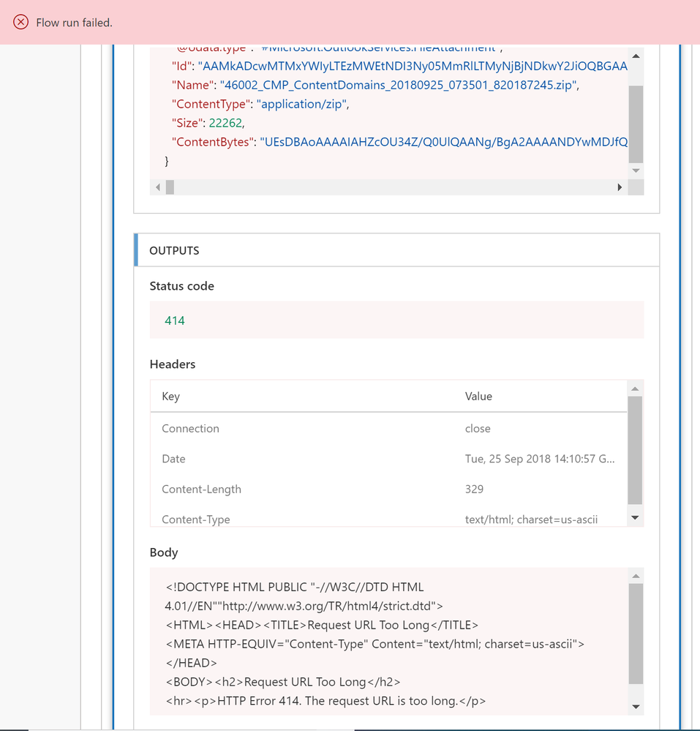Click the up arrow of Body scrollbar
This screenshot has height=731, width=700.
click(x=636, y=576)
